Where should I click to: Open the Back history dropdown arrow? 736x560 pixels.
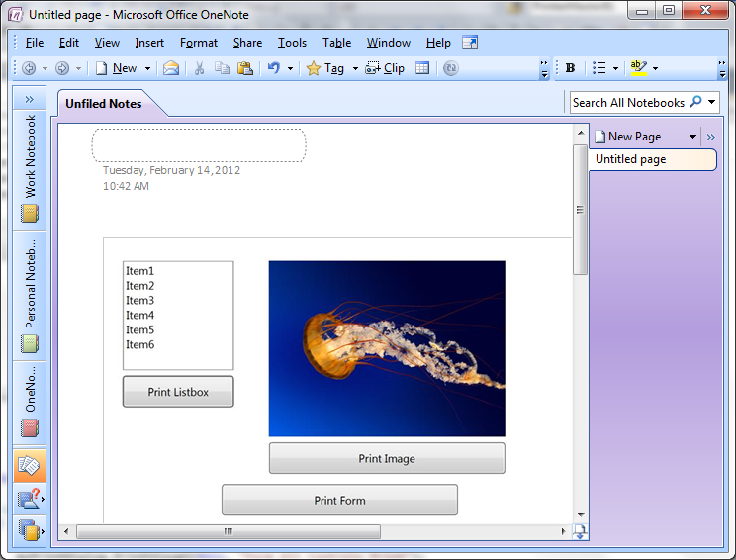(46, 68)
